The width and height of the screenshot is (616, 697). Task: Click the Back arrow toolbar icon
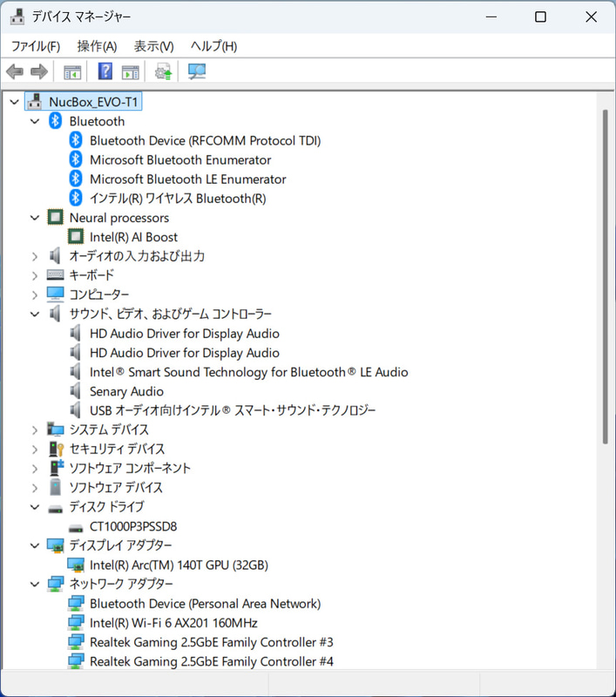pyautogui.click(x=15, y=71)
